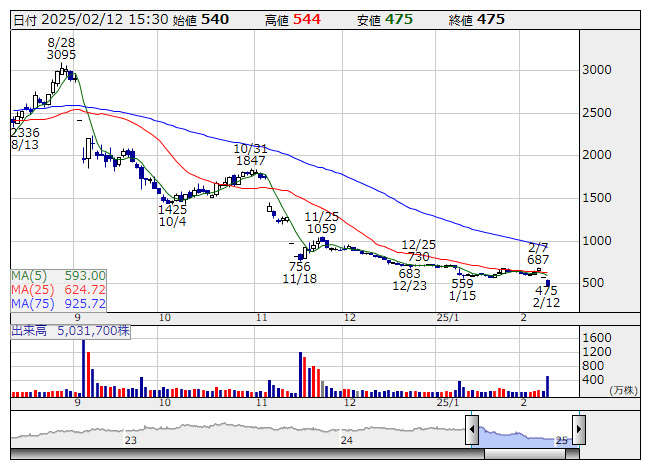Viewport: 653px width, 470px height.
Task: Click the MA(75) 925.72 legend entry
Action: click(58, 303)
